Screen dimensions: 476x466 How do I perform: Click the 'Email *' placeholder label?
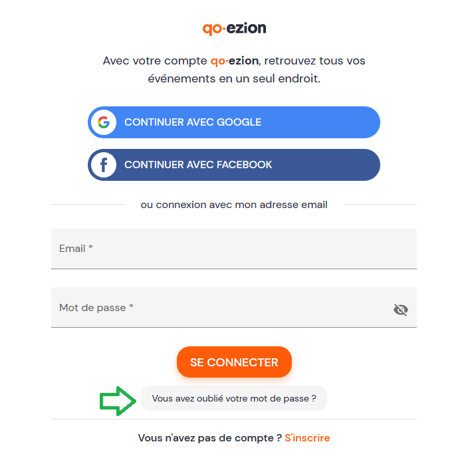click(76, 249)
